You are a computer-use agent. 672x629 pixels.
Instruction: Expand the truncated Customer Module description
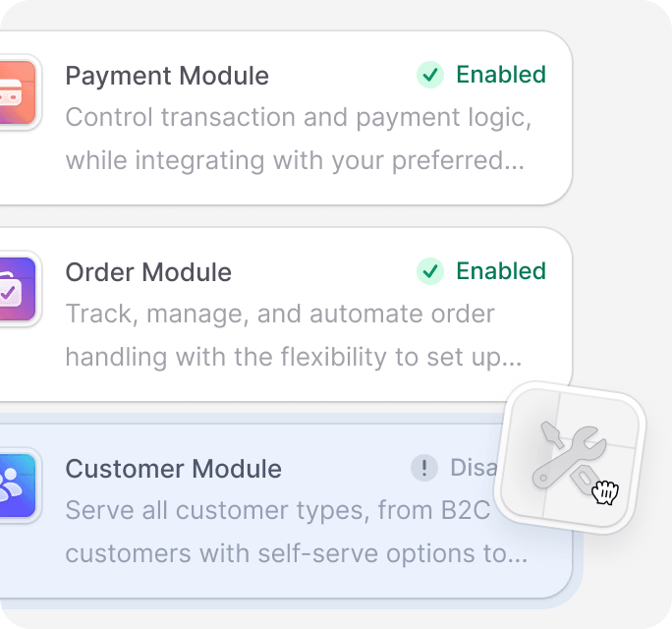(297, 532)
